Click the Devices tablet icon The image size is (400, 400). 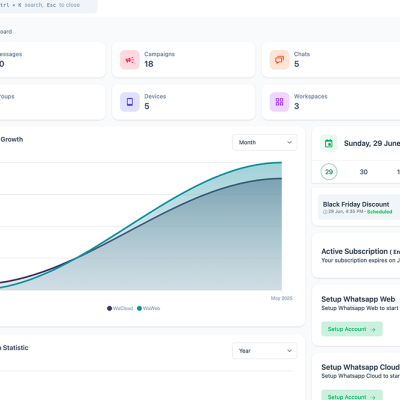click(x=130, y=102)
